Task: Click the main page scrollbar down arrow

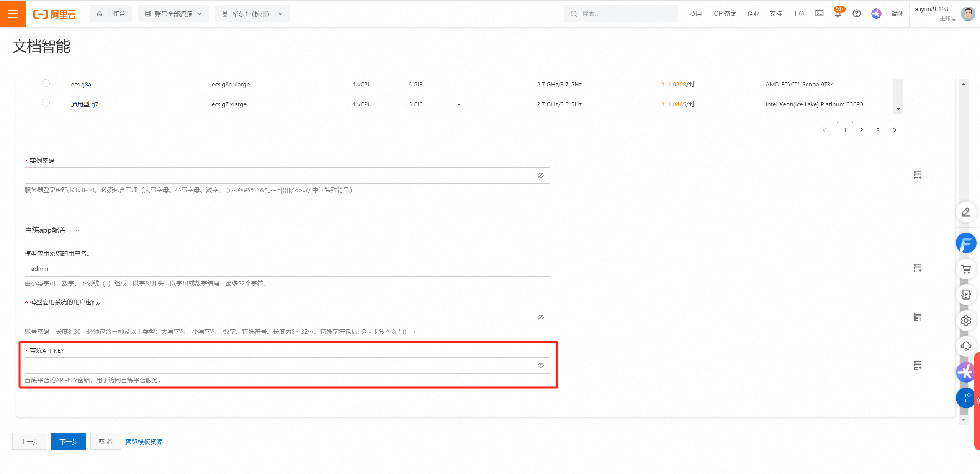Action: pos(964,420)
